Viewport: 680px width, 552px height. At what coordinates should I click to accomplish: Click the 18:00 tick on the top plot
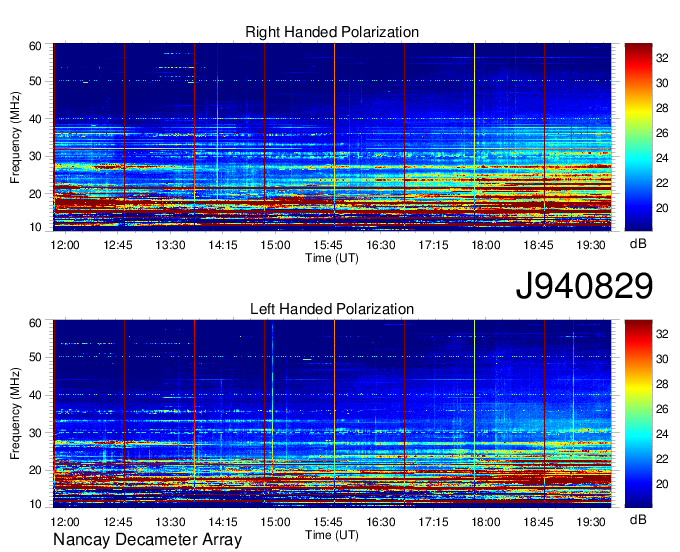pyautogui.click(x=486, y=245)
